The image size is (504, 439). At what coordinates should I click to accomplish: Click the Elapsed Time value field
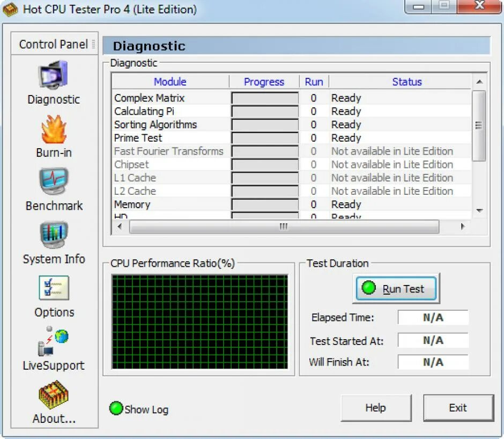[x=433, y=318]
